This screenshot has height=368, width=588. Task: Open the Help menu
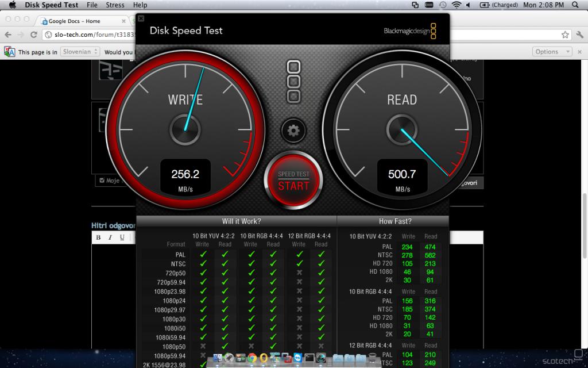pyautogui.click(x=140, y=5)
